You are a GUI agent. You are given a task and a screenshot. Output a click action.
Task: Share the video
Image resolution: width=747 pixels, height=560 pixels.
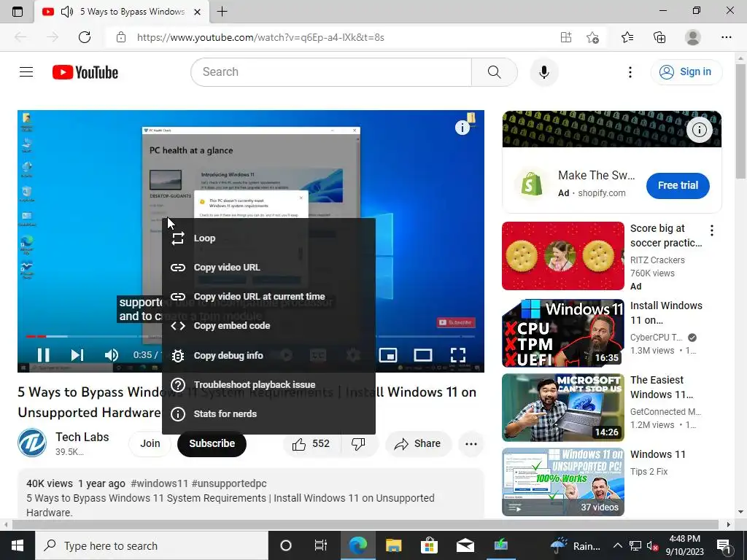(418, 444)
